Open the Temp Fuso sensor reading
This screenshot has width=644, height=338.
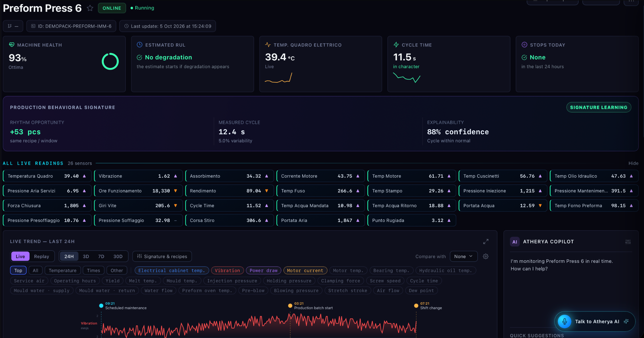pos(320,191)
